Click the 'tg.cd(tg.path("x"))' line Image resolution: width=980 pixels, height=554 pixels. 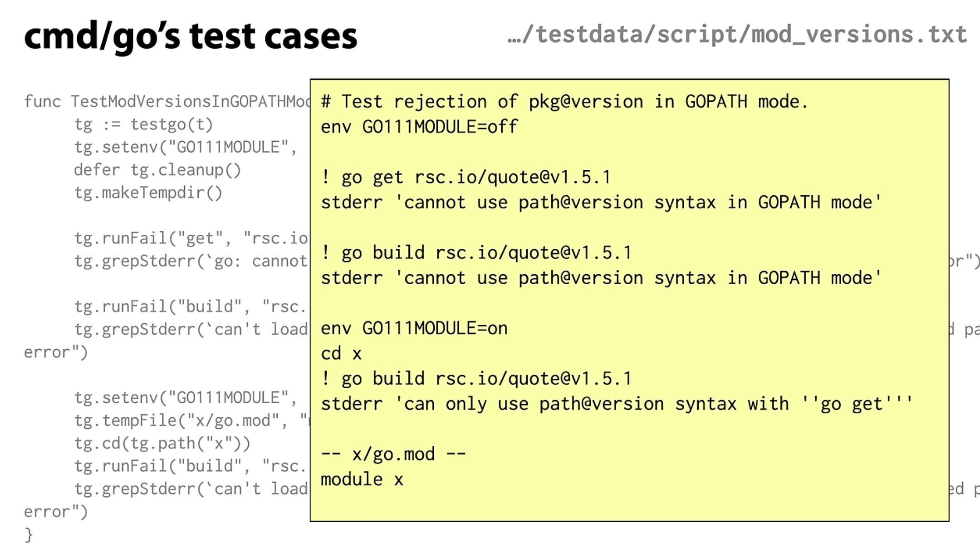coord(162,443)
